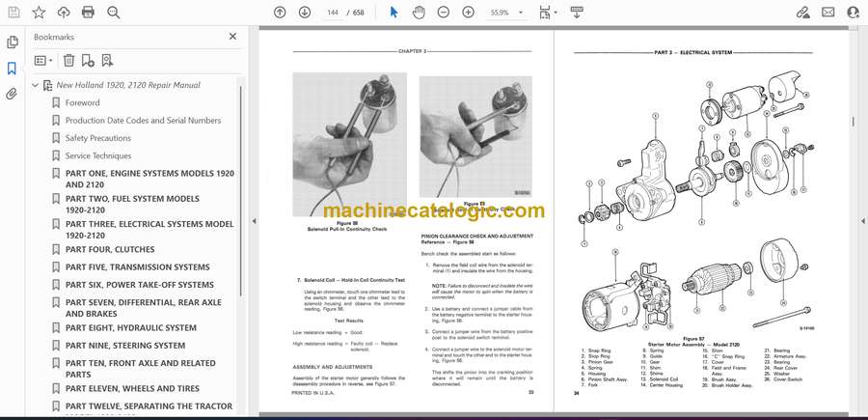
Task: Click the page number input field
Action: click(x=333, y=13)
